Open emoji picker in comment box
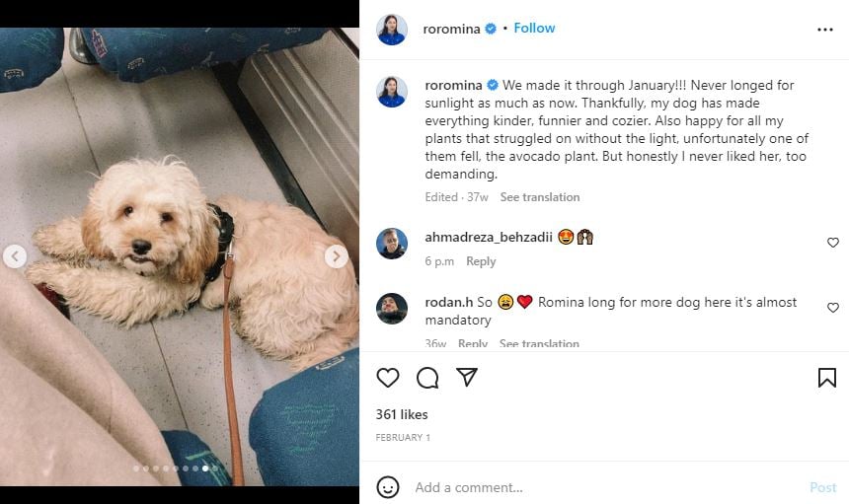849x504 pixels. click(x=389, y=487)
